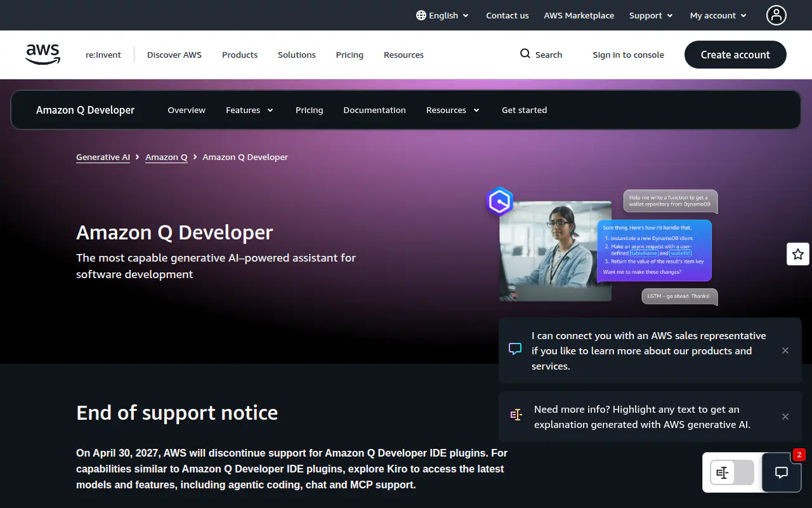The height and width of the screenshot is (508, 812).
Task: Open the chat widget button with badge 2
Action: [x=782, y=472]
